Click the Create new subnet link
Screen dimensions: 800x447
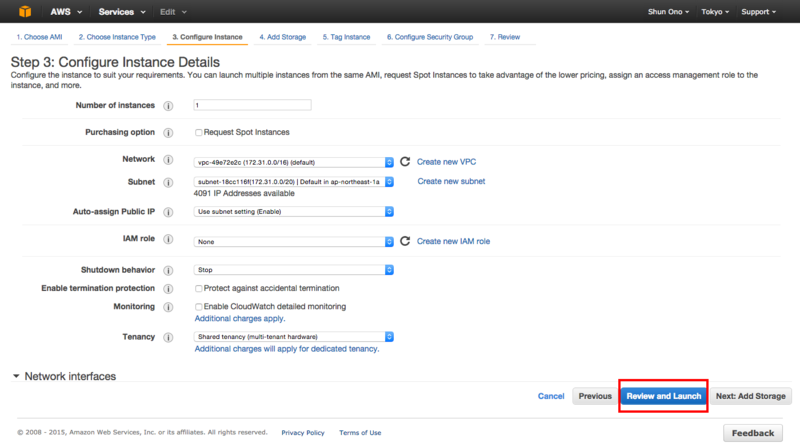click(451, 181)
